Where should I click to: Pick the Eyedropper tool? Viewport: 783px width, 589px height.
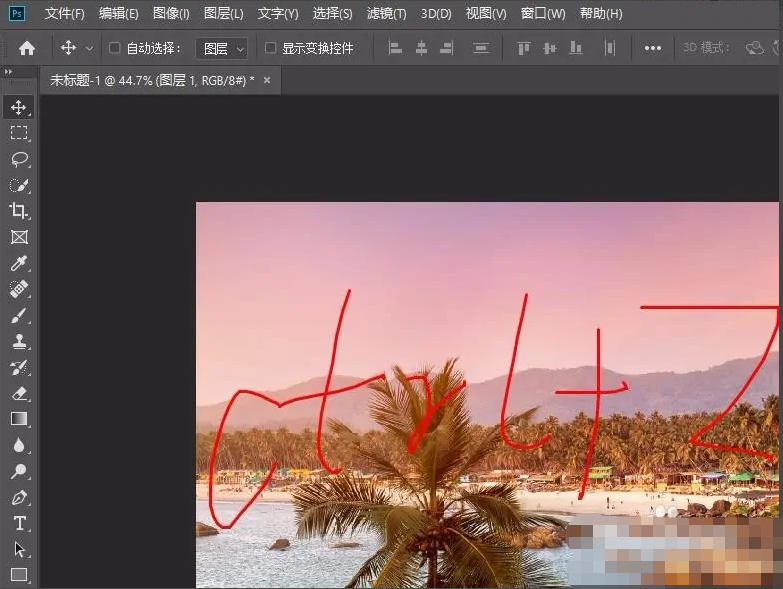coord(19,263)
